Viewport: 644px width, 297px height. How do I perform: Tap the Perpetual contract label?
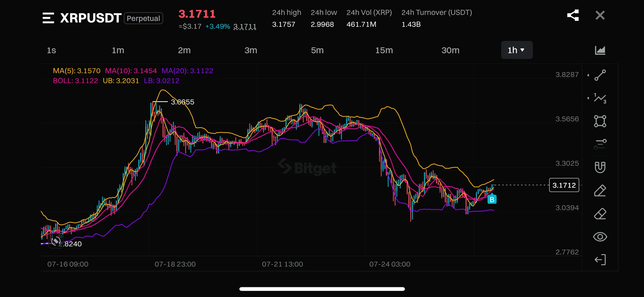[143, 18]
